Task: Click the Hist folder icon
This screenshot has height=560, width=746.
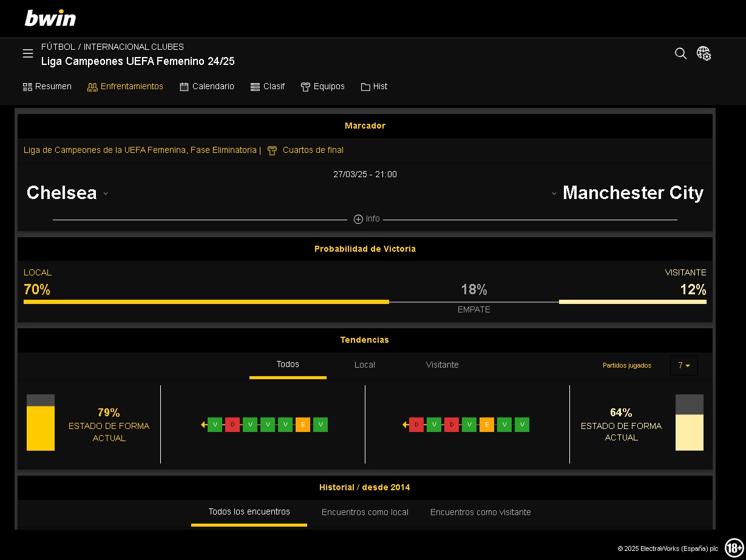Action: click(365, 87)
